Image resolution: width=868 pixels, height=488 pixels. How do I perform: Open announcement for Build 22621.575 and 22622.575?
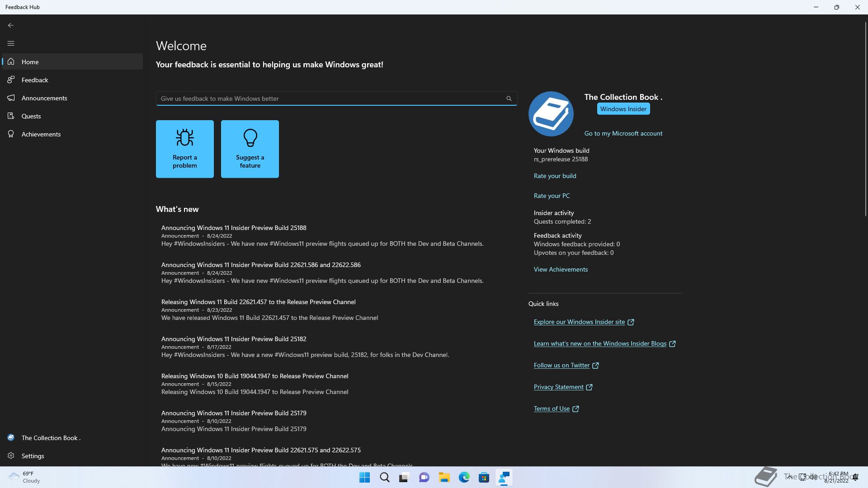pyautogui.click(x=336, y=455)
